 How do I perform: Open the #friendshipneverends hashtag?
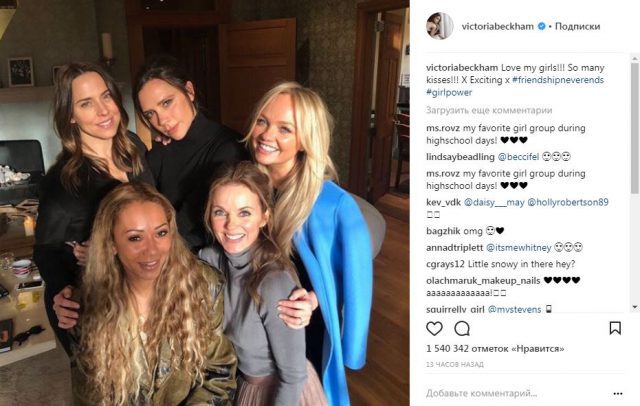558,80
